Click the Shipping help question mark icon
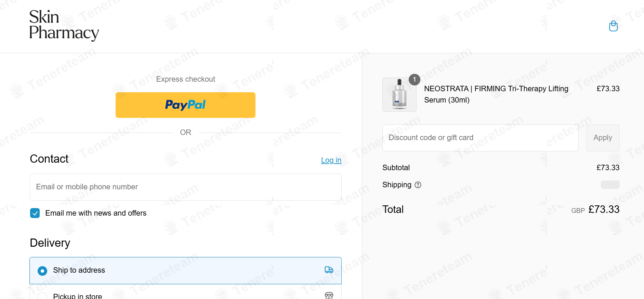This screenshot has height=299, width=644. (418, 185)
